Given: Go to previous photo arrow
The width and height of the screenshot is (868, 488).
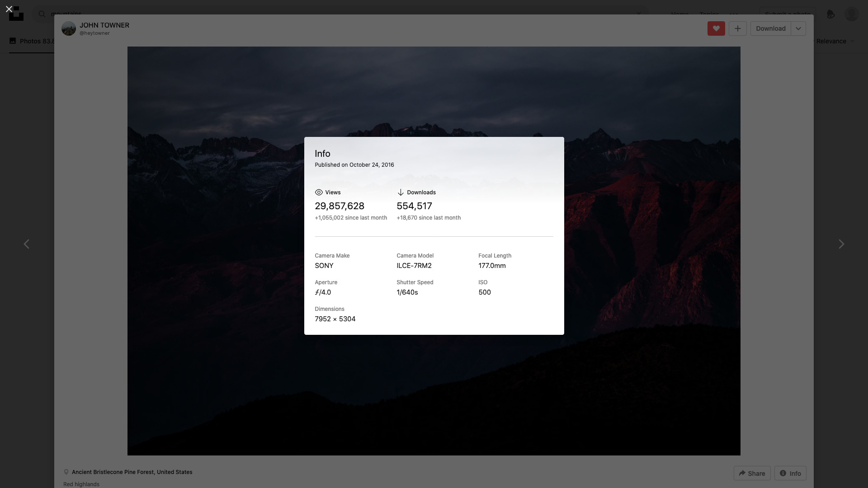Looking at the screenshot, I should tap(26, 244).
